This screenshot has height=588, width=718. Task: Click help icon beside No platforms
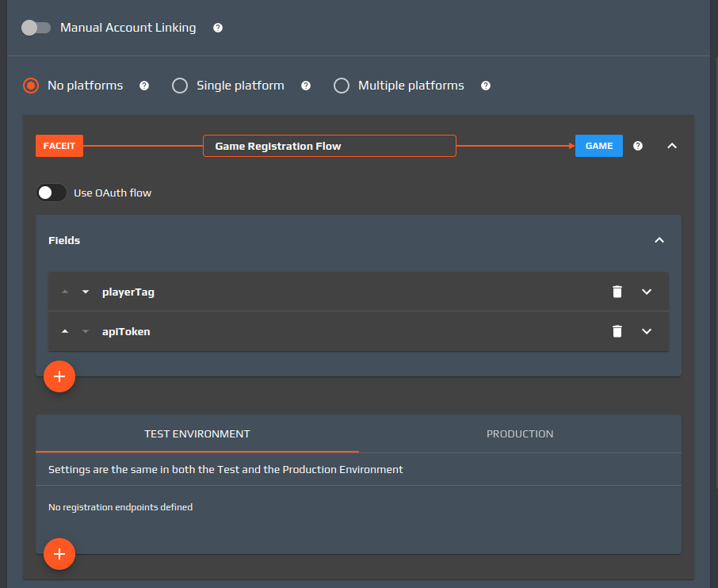point(144,86)
